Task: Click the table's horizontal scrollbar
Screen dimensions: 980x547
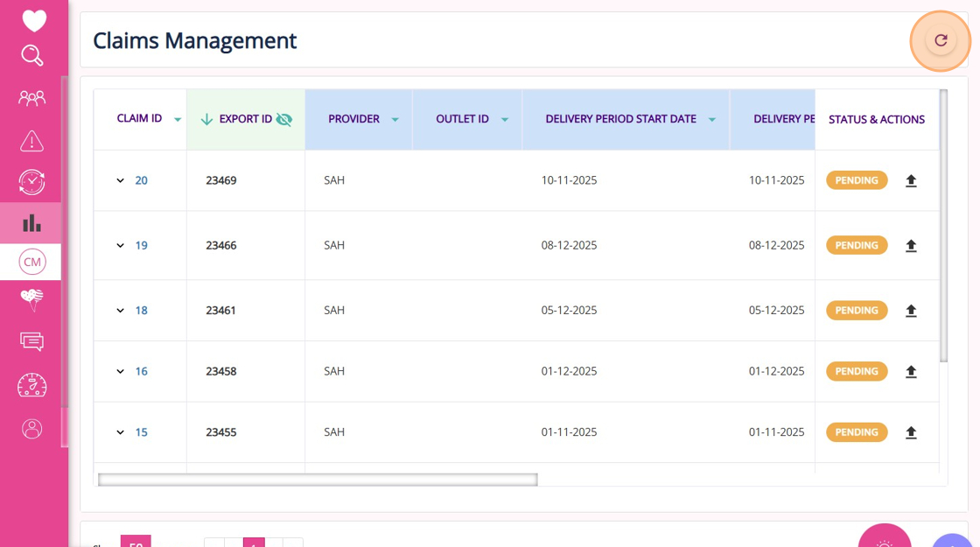Action: click(318, 480)
